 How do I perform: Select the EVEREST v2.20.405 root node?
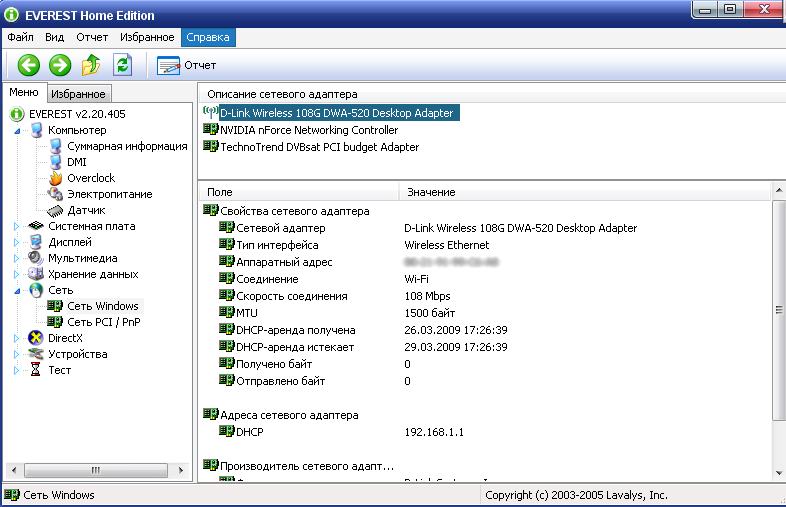point(77,114)
